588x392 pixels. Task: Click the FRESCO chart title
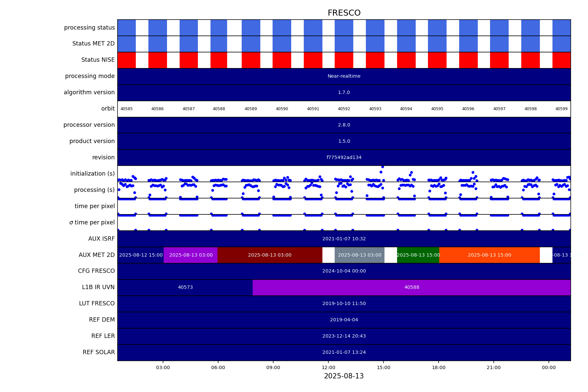344,13
